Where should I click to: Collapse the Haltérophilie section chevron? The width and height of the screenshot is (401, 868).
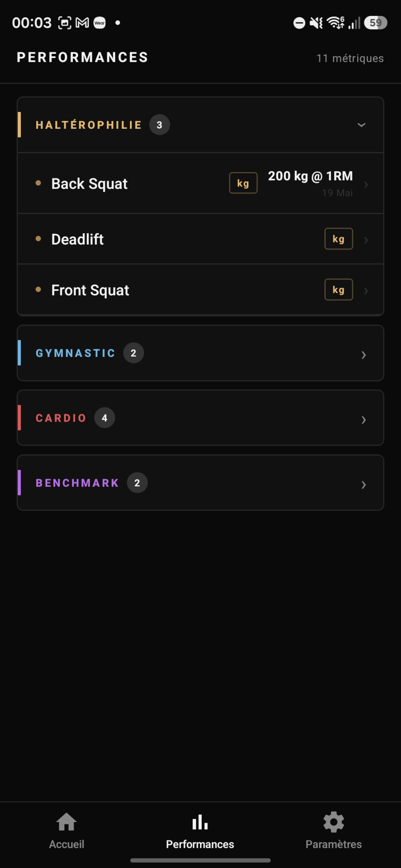coord(361,125)
